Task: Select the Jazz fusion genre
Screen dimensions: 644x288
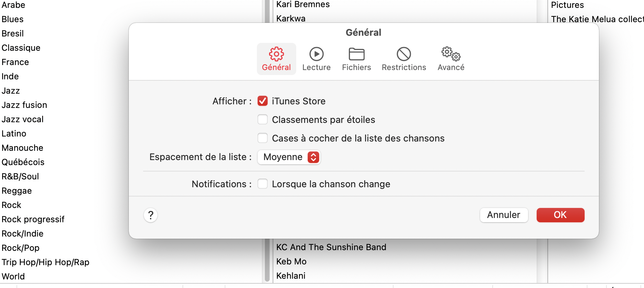Action: 24,105
